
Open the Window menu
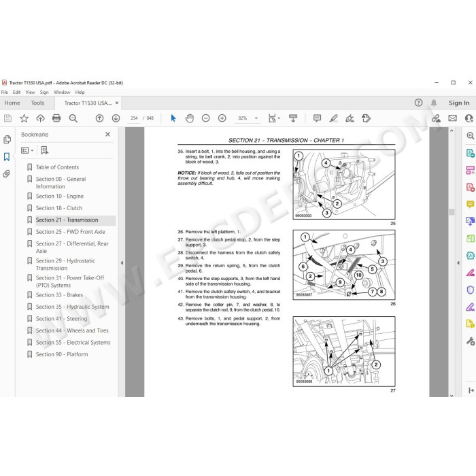point(62,92)
